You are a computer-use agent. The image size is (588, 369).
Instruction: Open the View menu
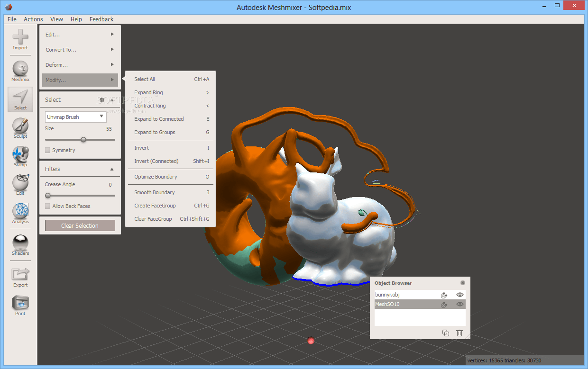tap(56, 19)
